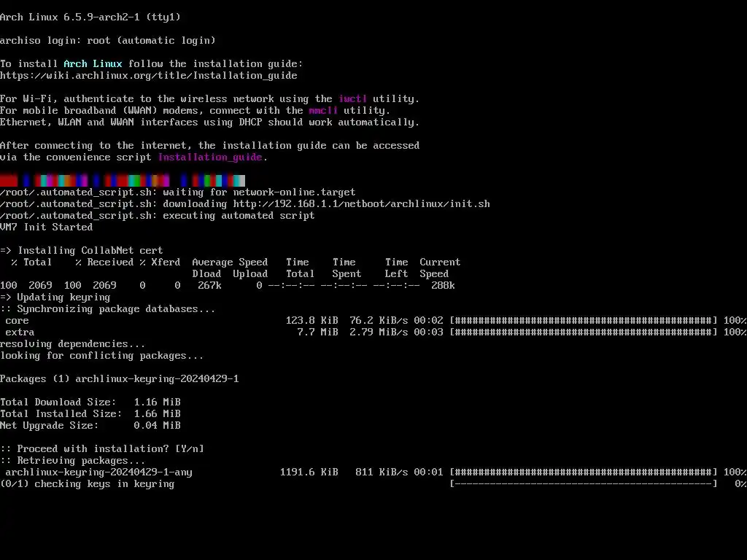This screenshot has width=747, height=560.
Task: Click '(0/1) checking keys in keyring' text
Action: click(x=88, y=484)
